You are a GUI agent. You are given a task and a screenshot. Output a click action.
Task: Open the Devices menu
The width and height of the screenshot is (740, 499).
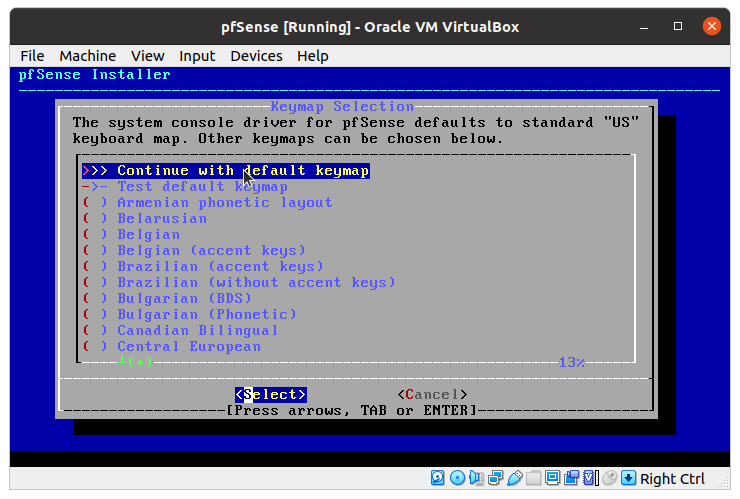click(x=256, y=56)
